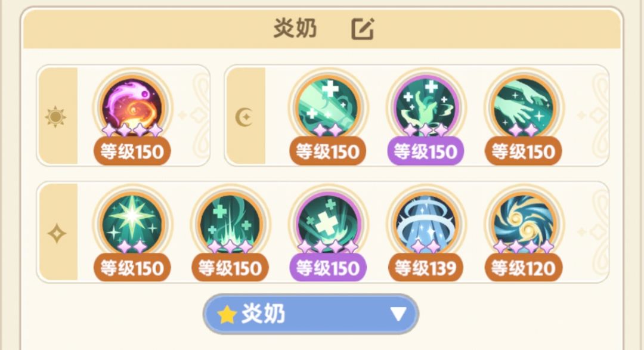Open the 炎奶 preset dropdown
644x350 pixels.
tap(311, 314)
